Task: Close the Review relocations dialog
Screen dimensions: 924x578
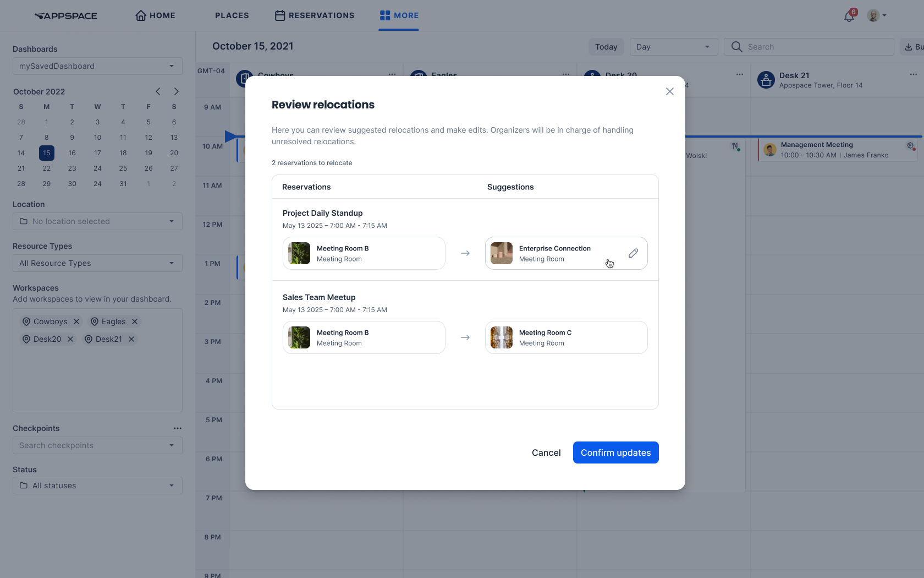Action: (x=669, y=91)
